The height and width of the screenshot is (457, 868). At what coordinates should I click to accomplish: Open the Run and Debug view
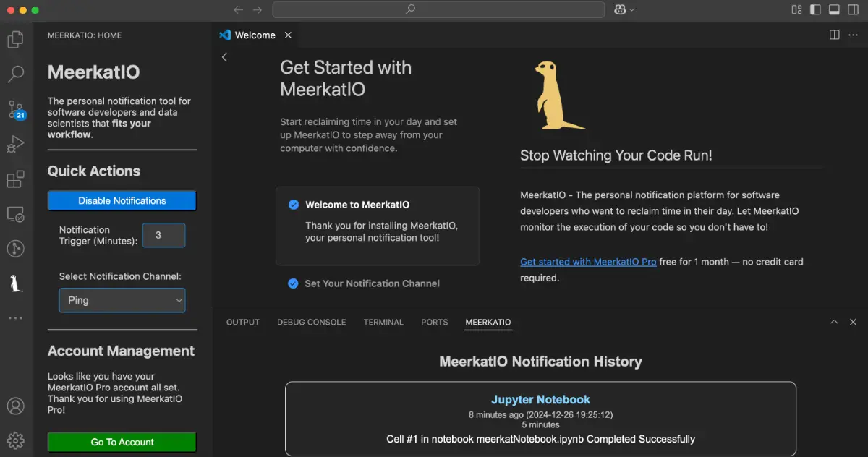16,144
